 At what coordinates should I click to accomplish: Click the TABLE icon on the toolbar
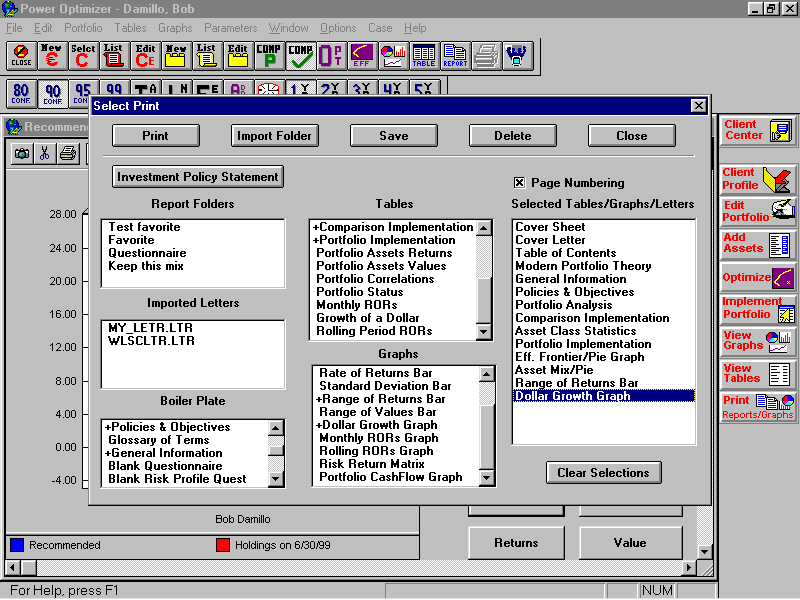click(424, 56)
